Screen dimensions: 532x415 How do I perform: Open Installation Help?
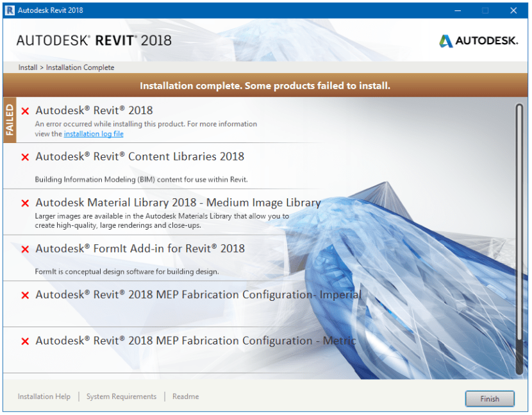pyautogui.click(x=44, y=396)
